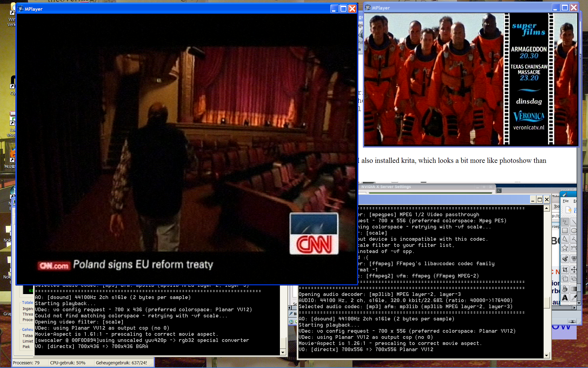Click 'CPU-gebruik: 50%' in status bar
Screen dimensions: 588x368
(x=68, y=363)
